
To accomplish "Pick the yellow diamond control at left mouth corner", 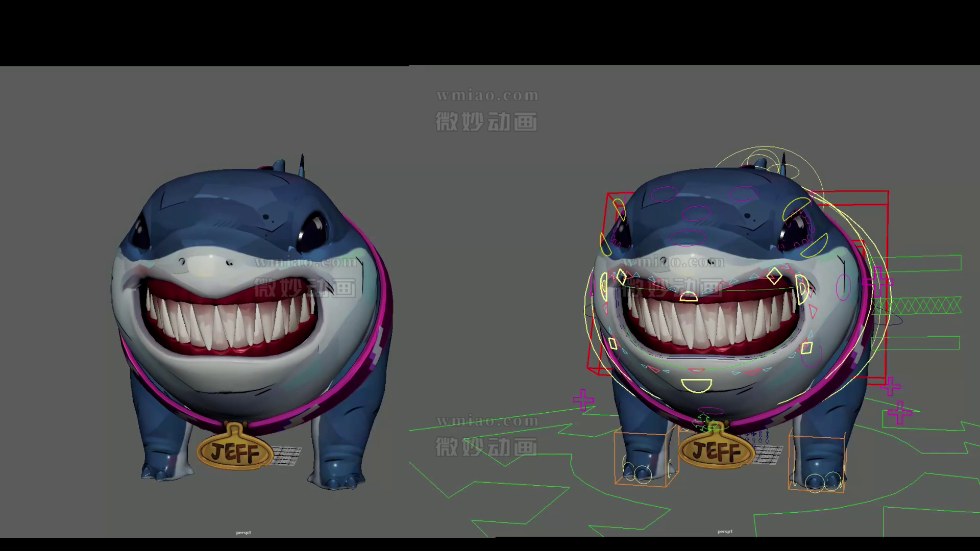I will click(621, 277).
